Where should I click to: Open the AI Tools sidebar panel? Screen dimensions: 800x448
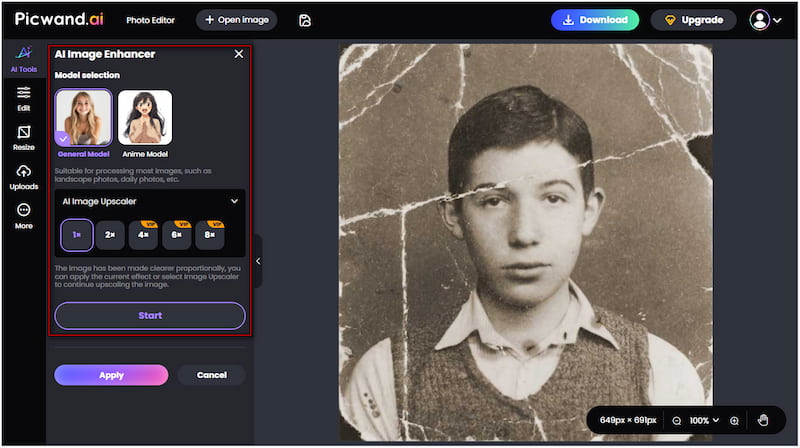coord(23,58)
